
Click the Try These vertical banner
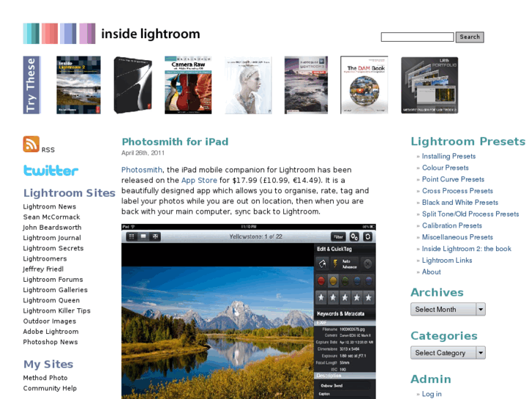32,85
